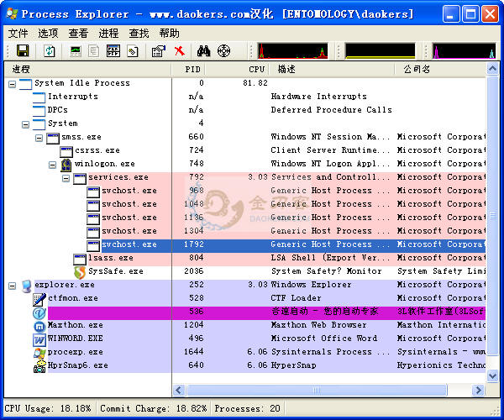Collapse the explorer.exe tree node
The height and width of the screenshot is (420, 504).
coord(13,286)
